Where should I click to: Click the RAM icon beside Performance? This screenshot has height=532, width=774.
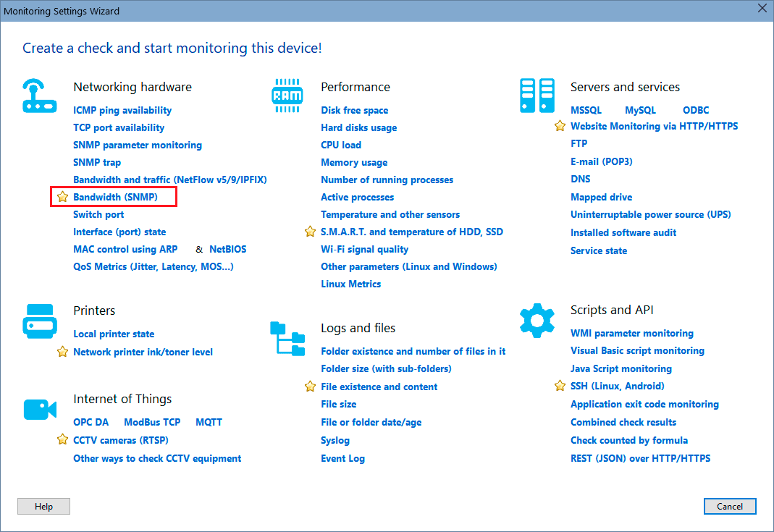[287, 95]
